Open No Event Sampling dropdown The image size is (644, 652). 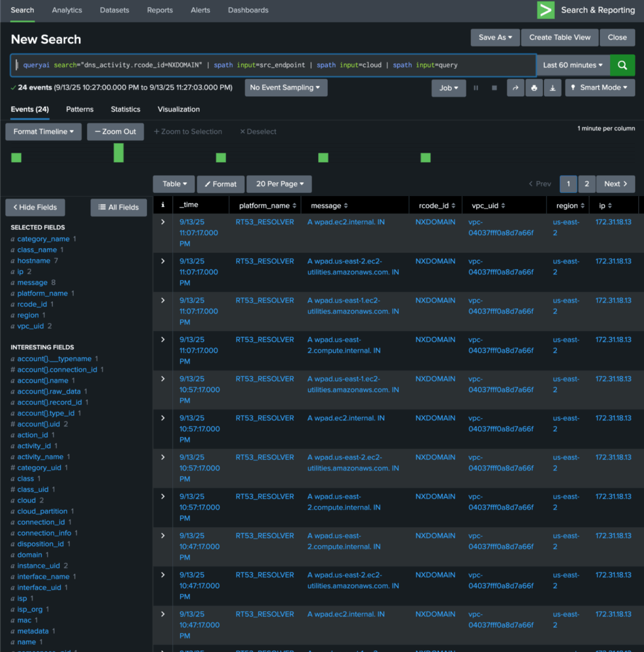tap(286, 88)
